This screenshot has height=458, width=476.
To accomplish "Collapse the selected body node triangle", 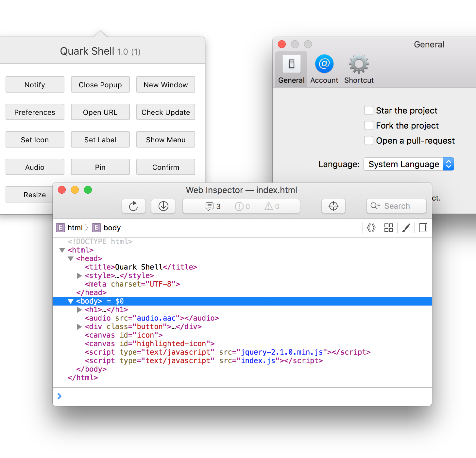I will pyautogui.click(x=71, y=301).
